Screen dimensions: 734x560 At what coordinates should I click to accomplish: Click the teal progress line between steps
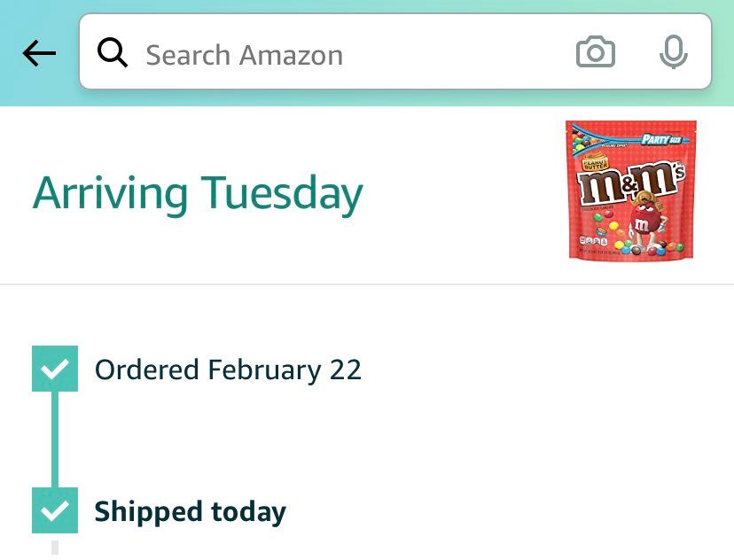tap(55, 439)
